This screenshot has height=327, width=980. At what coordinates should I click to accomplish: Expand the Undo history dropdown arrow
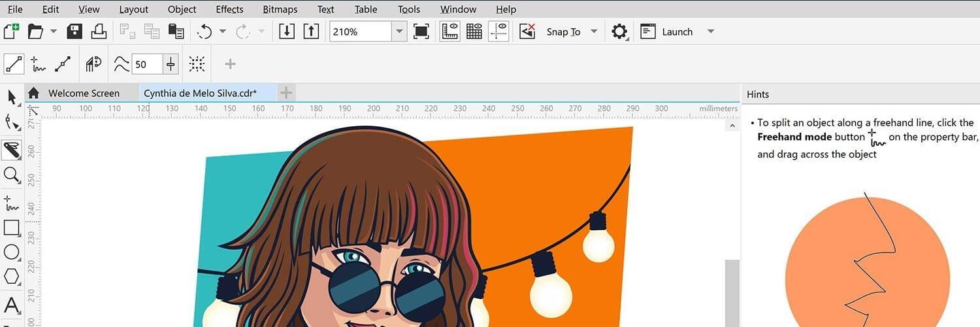click(222, 31)
